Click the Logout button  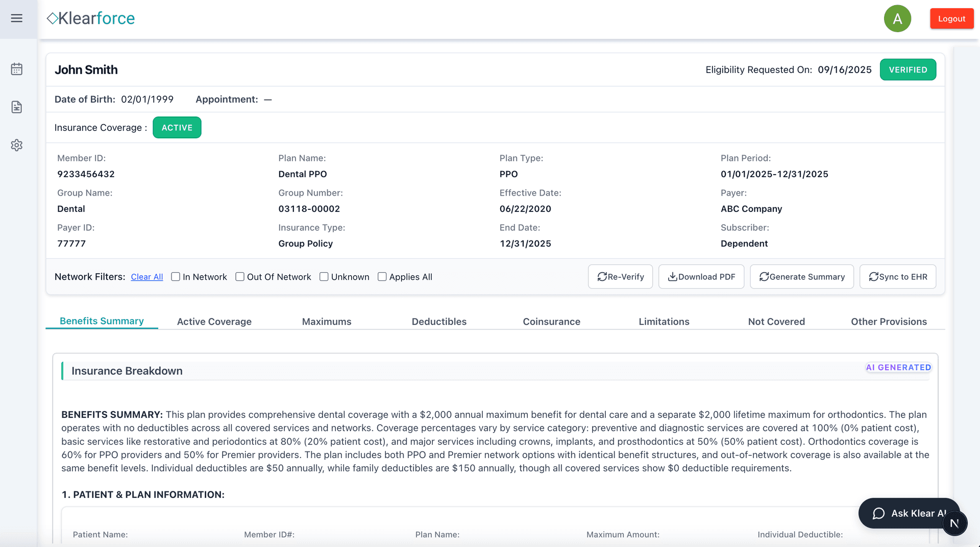pyautogui.click(x=951, y=18)
